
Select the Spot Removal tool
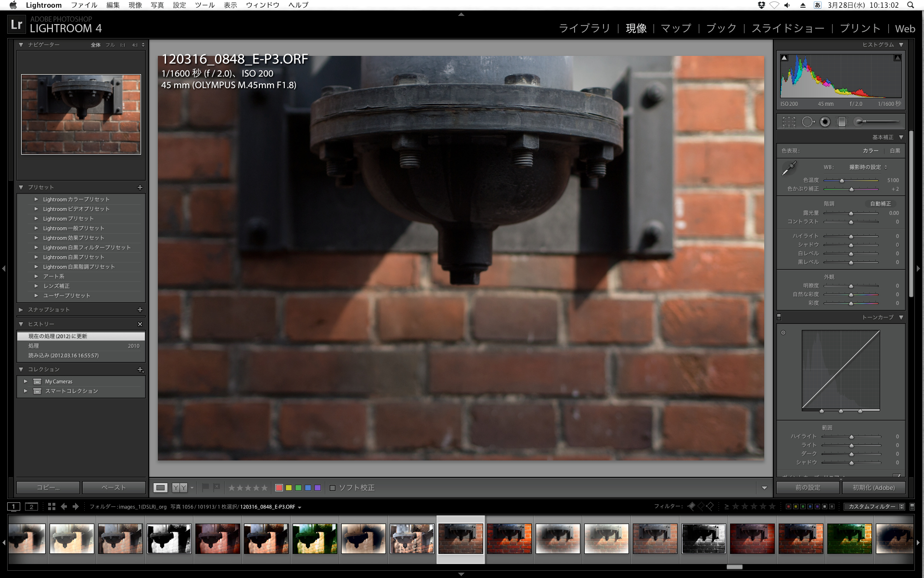[808, 122]
